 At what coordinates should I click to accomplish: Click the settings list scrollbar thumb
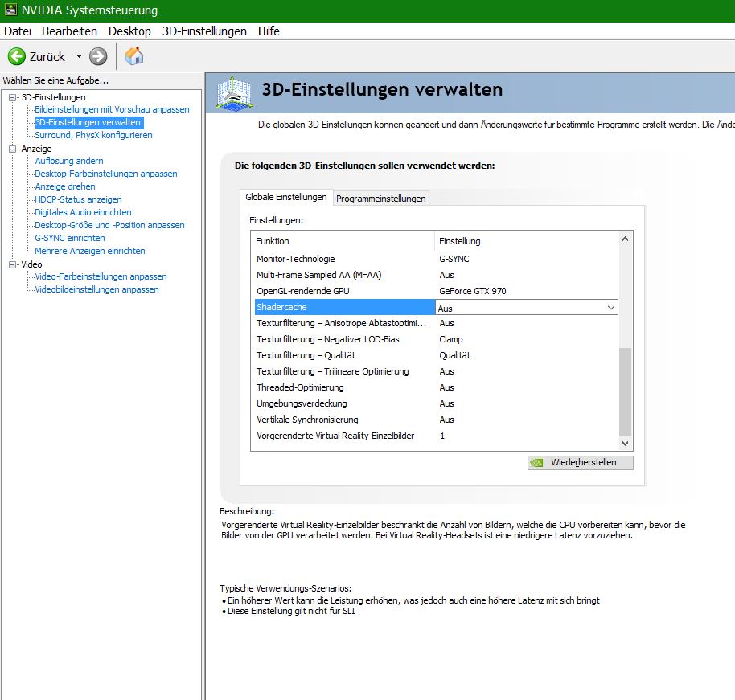coord(625,391)
